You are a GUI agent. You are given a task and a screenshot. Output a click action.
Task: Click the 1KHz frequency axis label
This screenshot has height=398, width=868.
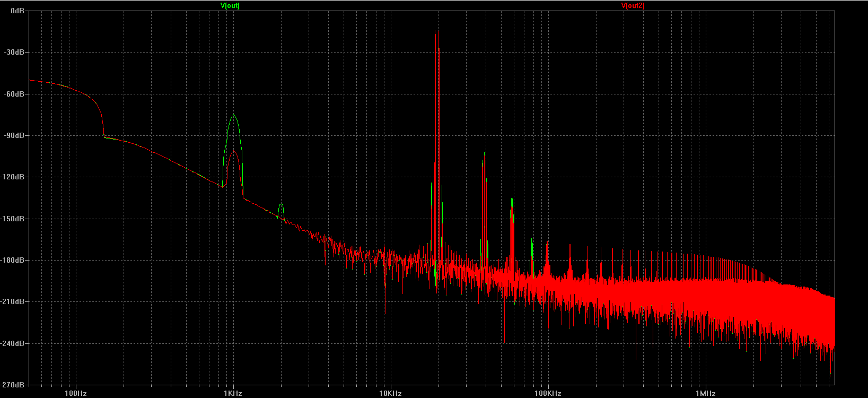click(233, 393)
